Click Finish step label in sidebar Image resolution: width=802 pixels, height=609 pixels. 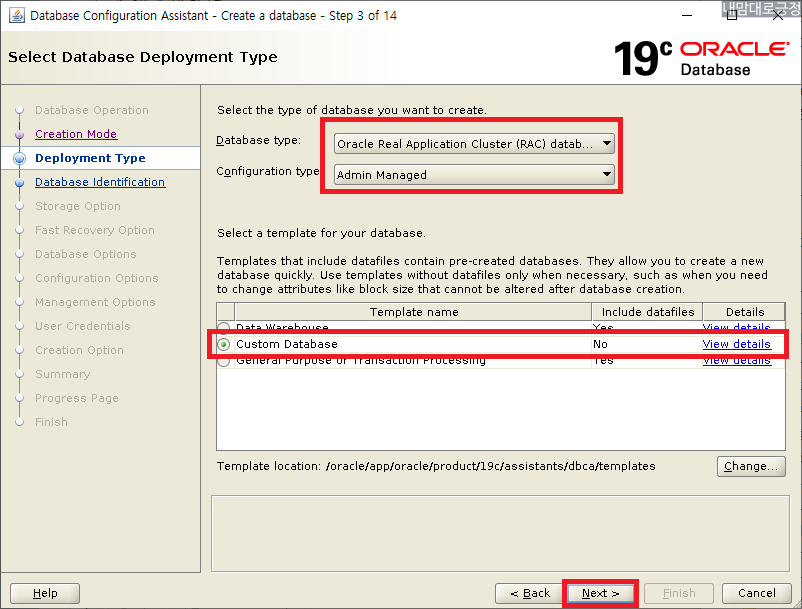[51, 422]
